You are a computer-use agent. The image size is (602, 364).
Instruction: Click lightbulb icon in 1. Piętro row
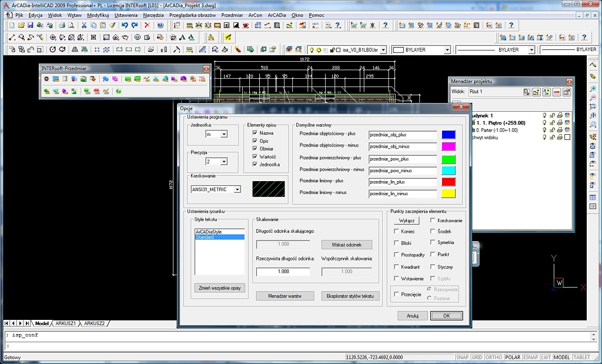click(544, 123)
